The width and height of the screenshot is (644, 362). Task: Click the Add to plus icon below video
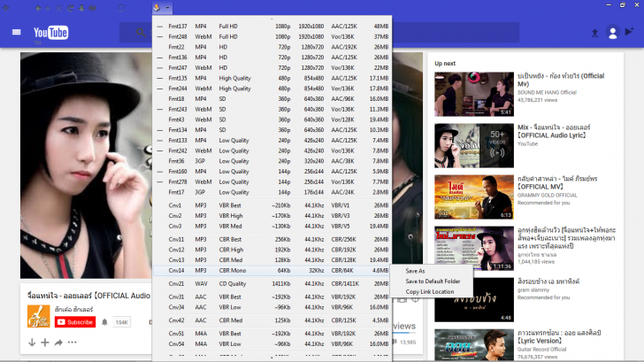45,343
